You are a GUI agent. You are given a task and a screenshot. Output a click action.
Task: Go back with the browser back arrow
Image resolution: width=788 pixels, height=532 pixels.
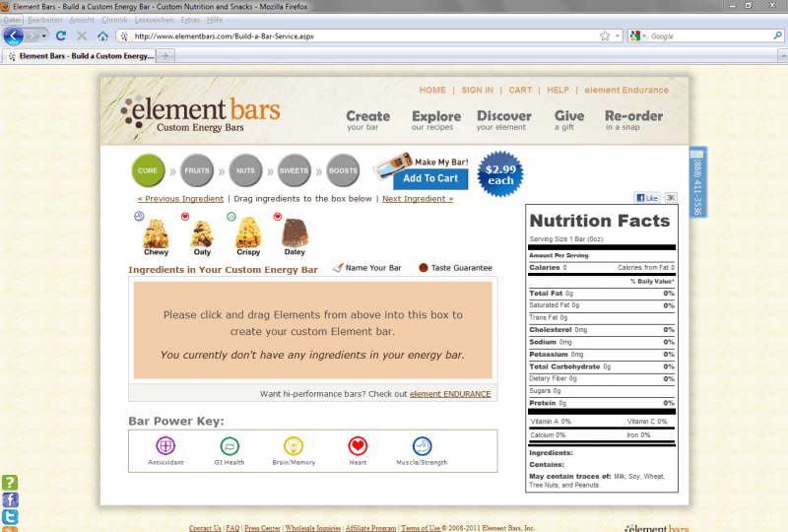(x=14, y=36)
